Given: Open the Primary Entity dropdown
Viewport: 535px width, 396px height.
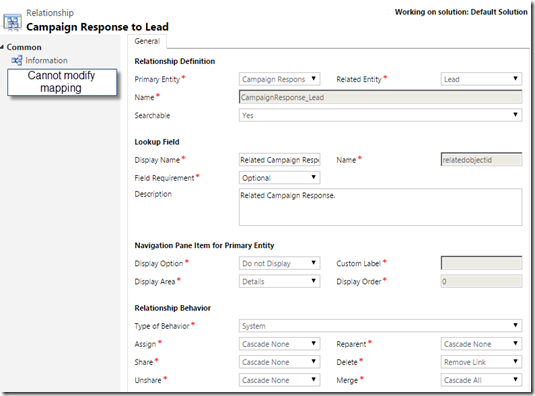Looking at the screenshot, I should pos(279,79).
